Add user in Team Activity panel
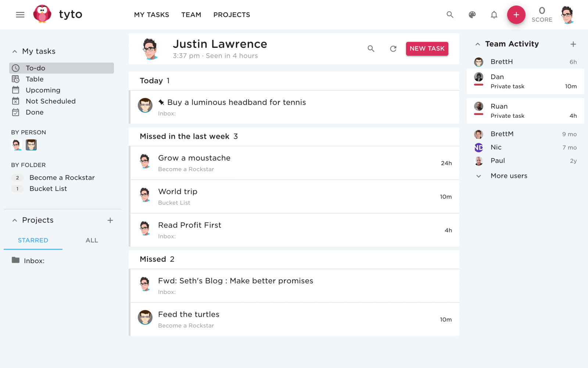Viewport: 588px width, 368px height. tap(573, 44)
